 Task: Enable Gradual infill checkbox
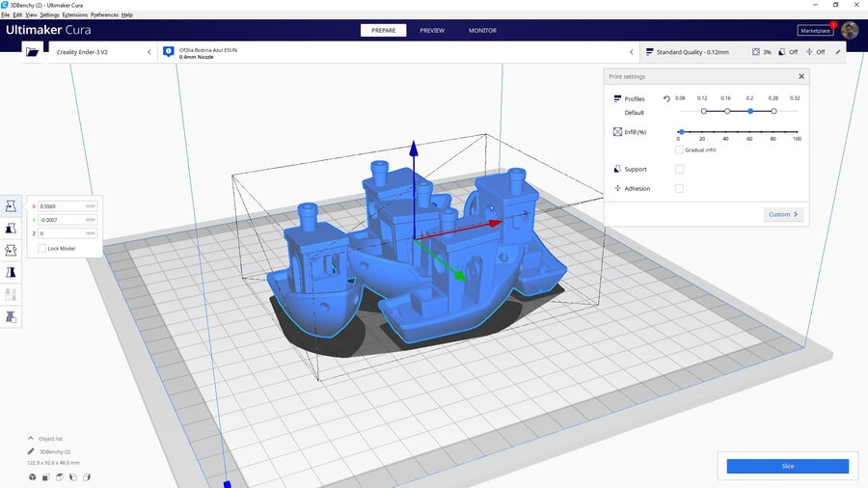click(679, 149)
